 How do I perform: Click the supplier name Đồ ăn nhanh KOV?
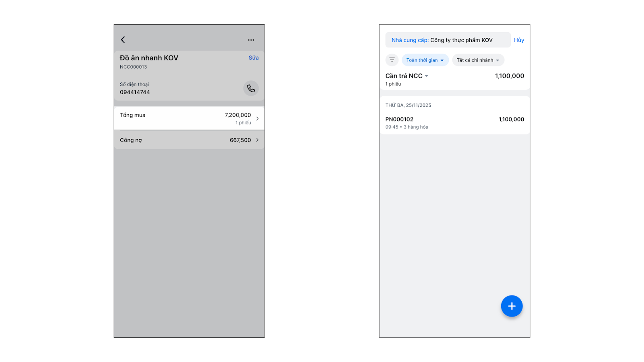(x=149, y=58)
